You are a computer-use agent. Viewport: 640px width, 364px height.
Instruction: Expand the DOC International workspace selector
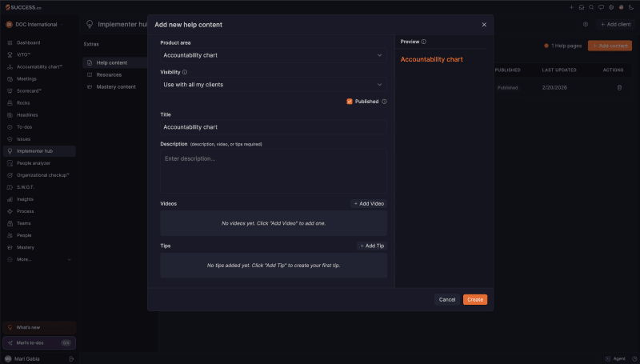pos(34,25)
